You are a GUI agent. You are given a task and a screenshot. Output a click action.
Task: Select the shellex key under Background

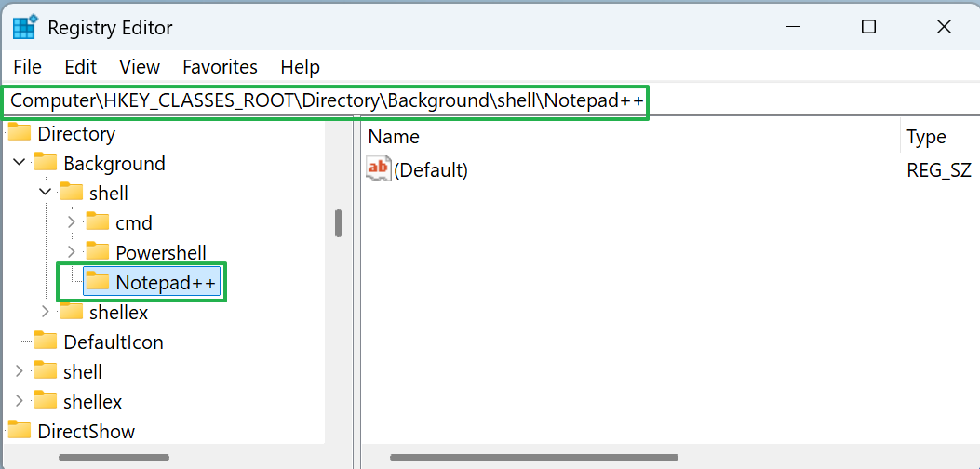119,312
